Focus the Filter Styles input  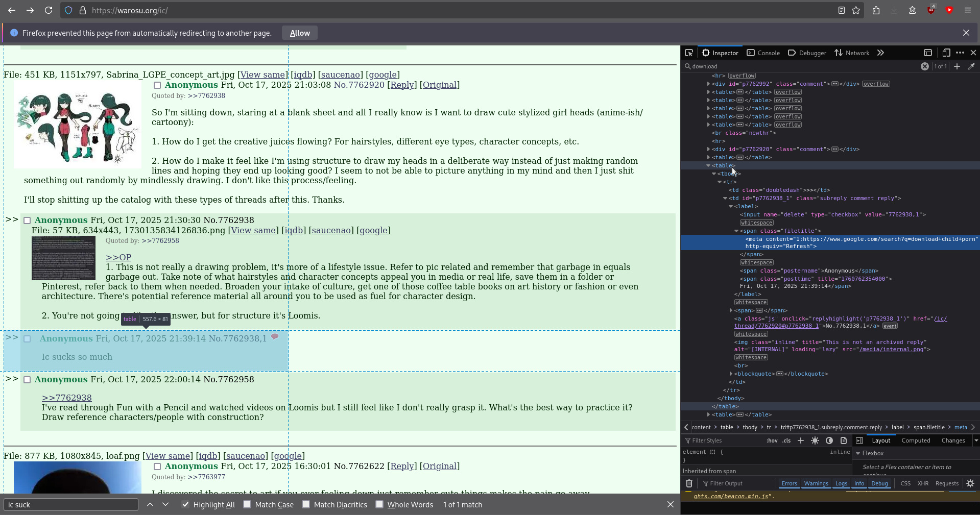click(723, 440)
